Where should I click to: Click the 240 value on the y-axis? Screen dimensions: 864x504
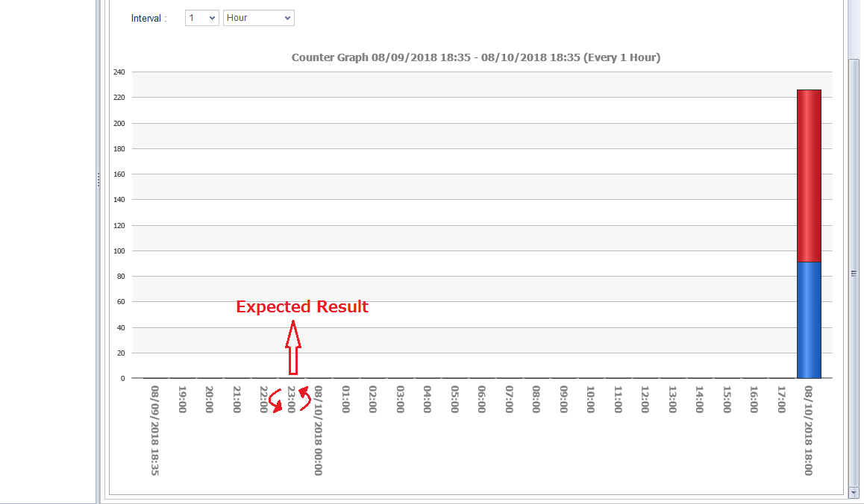[119, 72]
